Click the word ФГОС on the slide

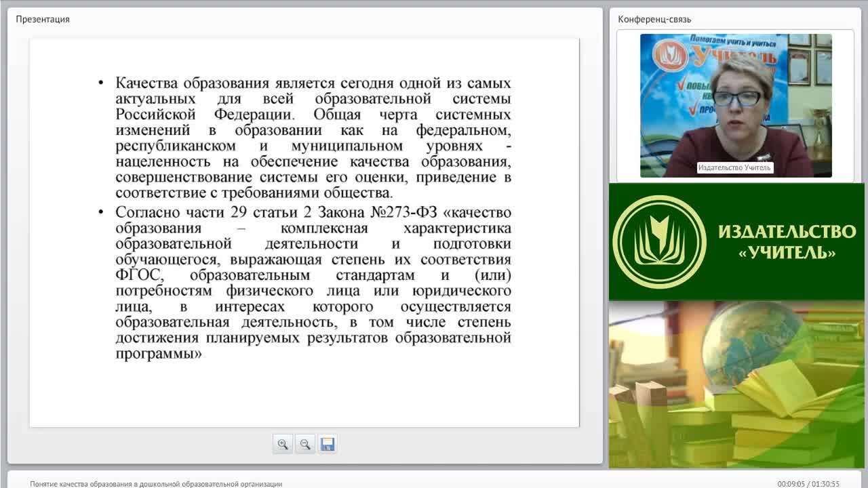point(140,275)
